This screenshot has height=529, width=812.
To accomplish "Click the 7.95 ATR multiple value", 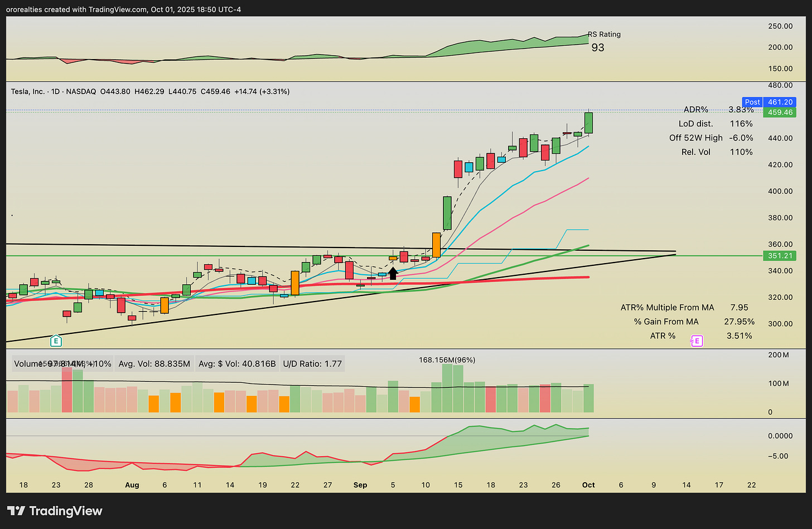I will click(x=739, y=307).
